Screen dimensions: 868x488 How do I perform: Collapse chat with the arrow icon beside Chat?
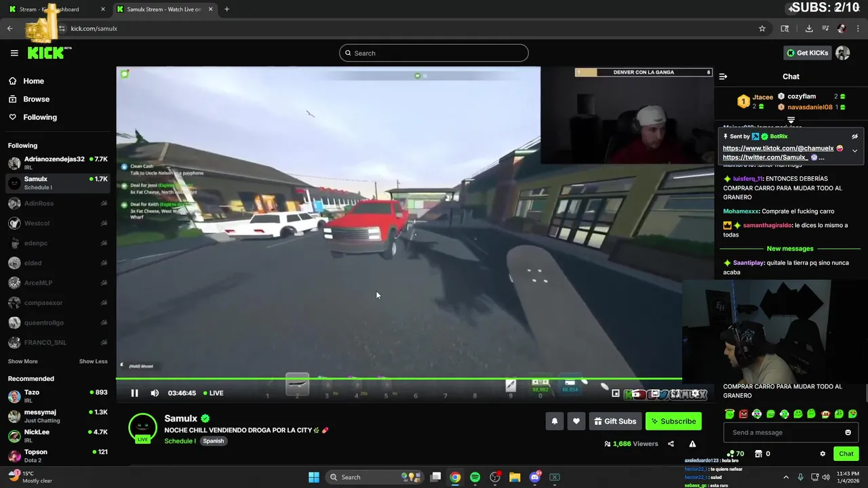[x=723, y=77]
